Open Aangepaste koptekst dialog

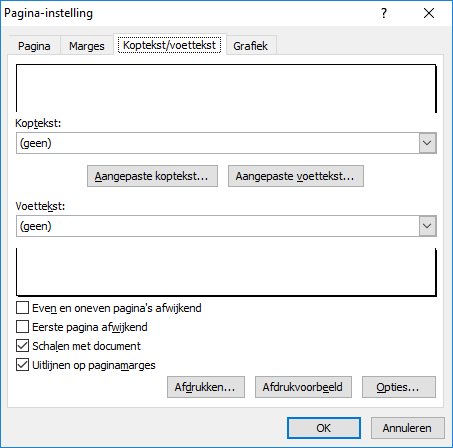(152, 176)
